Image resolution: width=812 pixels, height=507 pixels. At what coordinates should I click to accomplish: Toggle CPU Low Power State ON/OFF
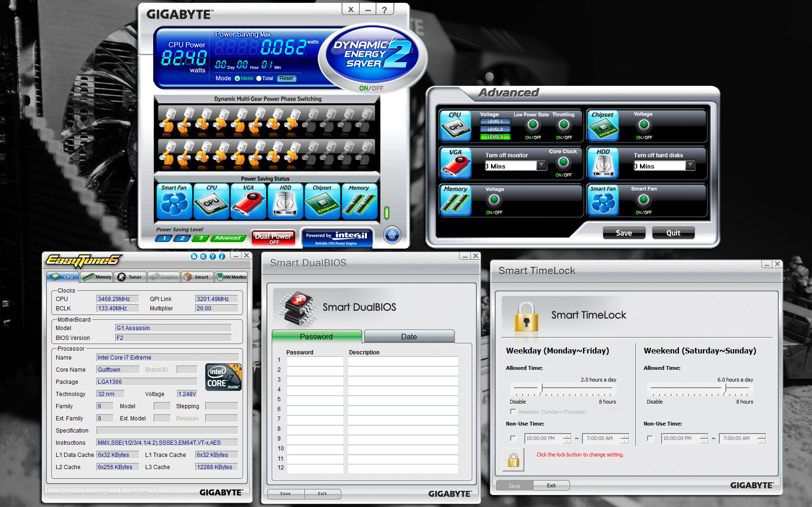pos(533,125)
